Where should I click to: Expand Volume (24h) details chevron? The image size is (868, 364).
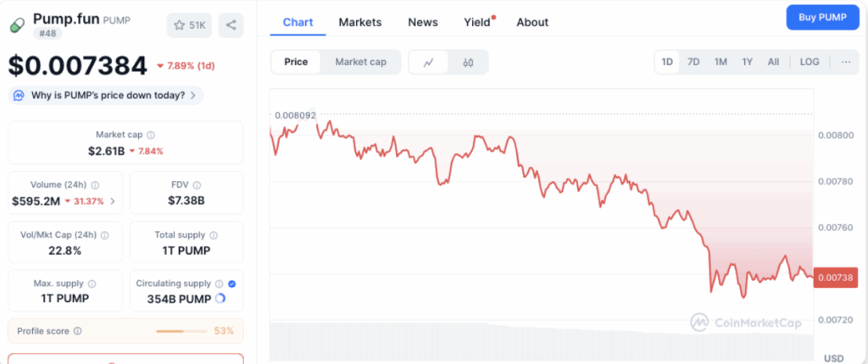click(113, 201)
